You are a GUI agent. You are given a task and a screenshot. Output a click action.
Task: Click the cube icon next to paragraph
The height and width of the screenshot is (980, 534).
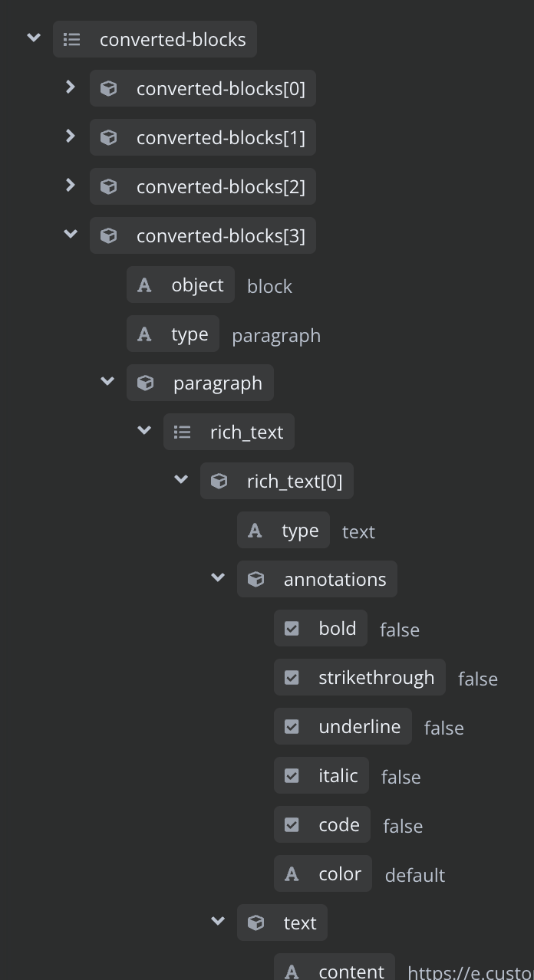[145, 383]
